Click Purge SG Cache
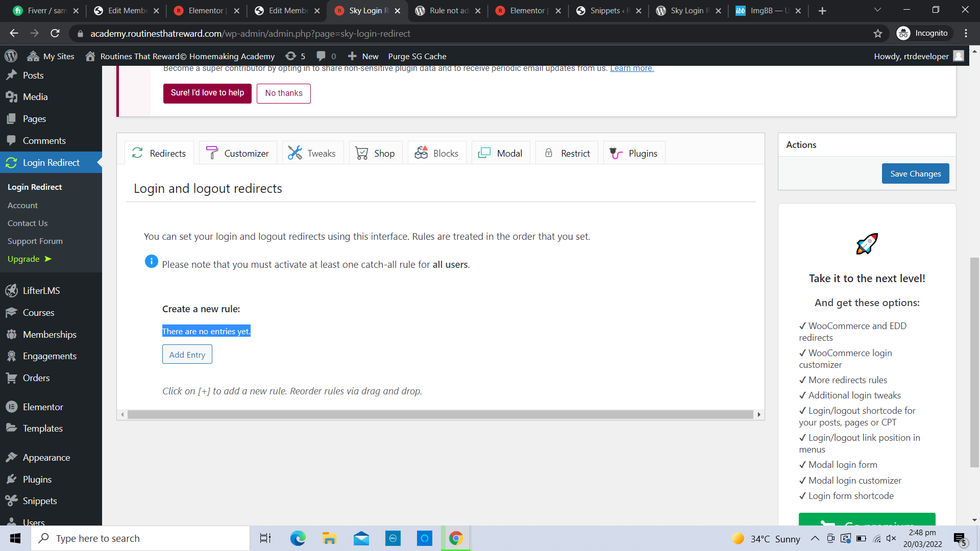 pos(417,56)
